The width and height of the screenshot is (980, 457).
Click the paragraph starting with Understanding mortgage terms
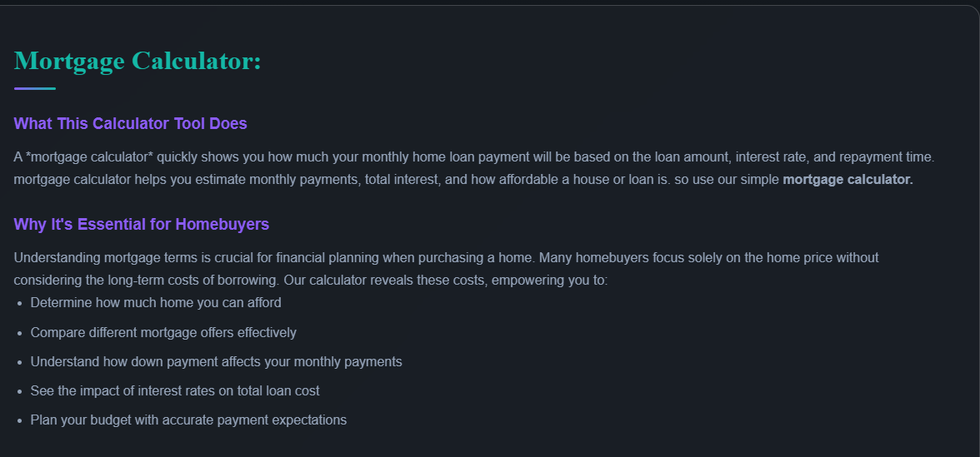tap(447, 269)
